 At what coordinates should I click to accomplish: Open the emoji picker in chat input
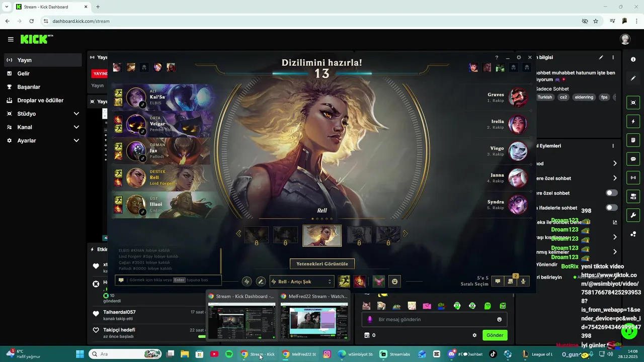499,319
